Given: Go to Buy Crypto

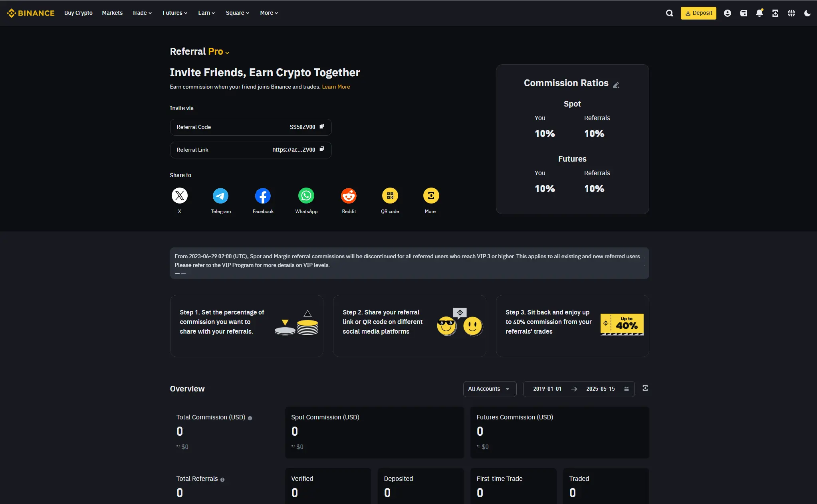Looking at the screenshot, I should coord(78,13).
